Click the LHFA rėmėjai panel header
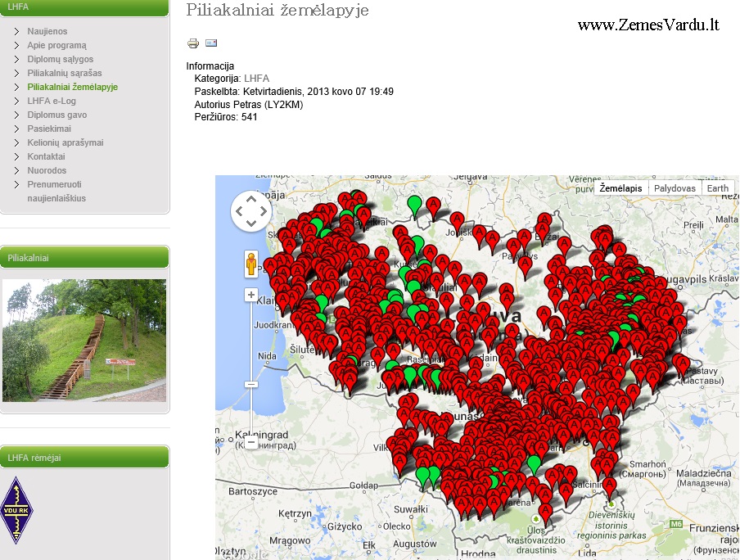 (x=84, y=458)
